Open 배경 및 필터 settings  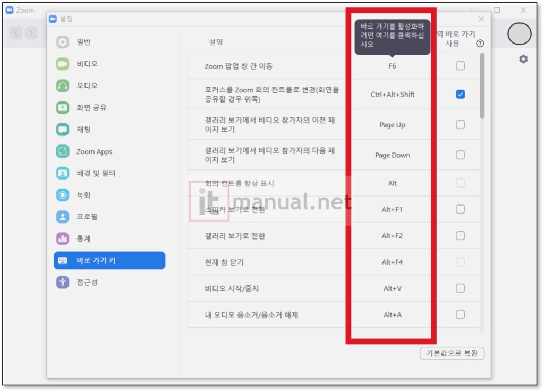(109, 173)
